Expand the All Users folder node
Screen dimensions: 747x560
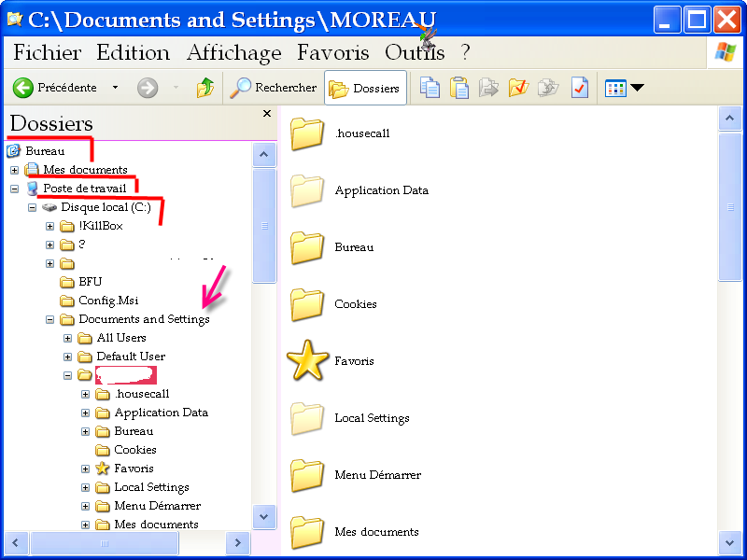click(68, 338)
